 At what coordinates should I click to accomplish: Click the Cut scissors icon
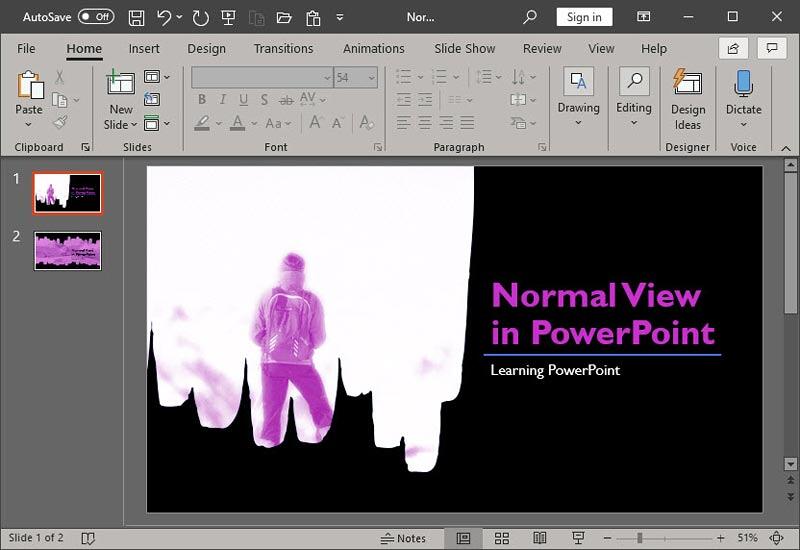[x=60, y=77]
